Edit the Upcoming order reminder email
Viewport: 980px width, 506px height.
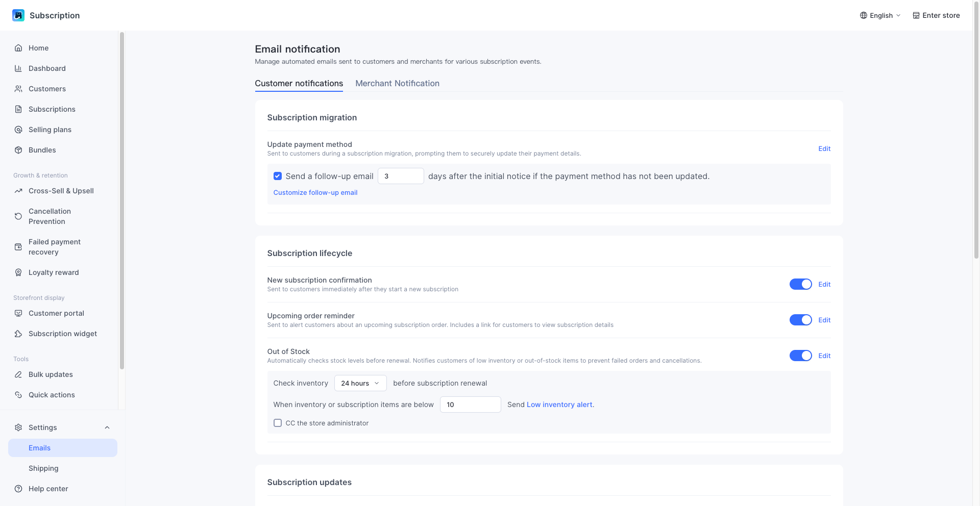click(824, 320)
